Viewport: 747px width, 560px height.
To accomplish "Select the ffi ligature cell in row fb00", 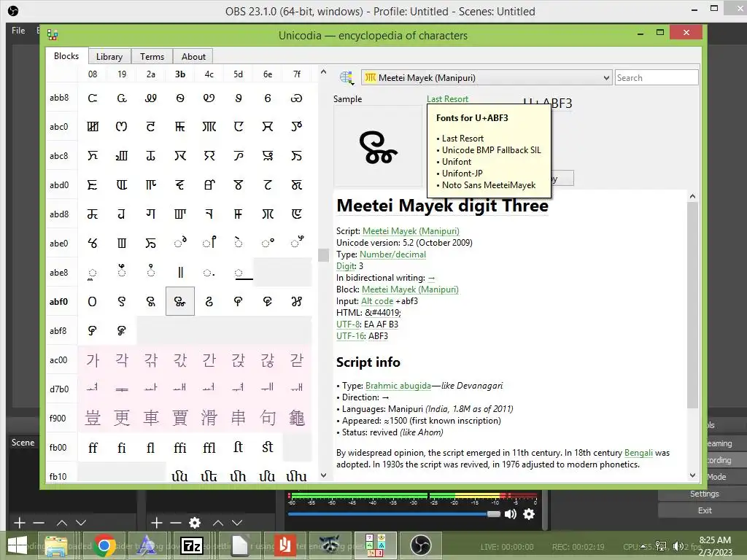I will pyautogui.click(x=180, y=447).
